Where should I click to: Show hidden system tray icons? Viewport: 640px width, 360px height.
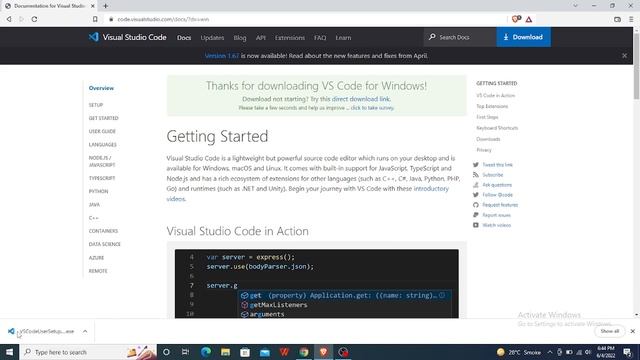(550, 352)
